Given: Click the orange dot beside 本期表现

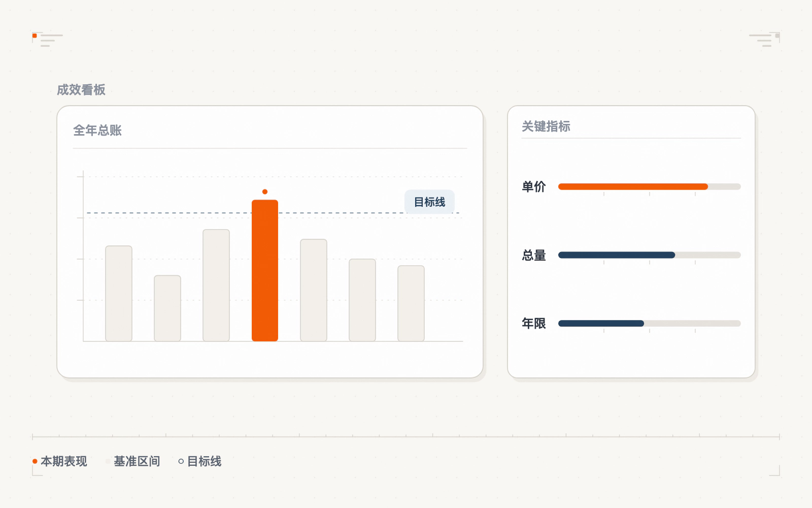Looking at the screenshot, I should 35,461.
